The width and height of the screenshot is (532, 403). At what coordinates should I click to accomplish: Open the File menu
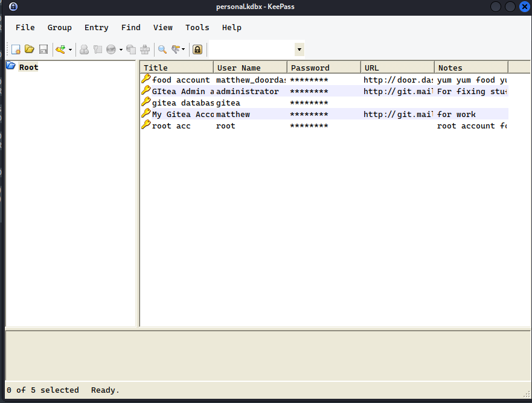tap(25, 28)
